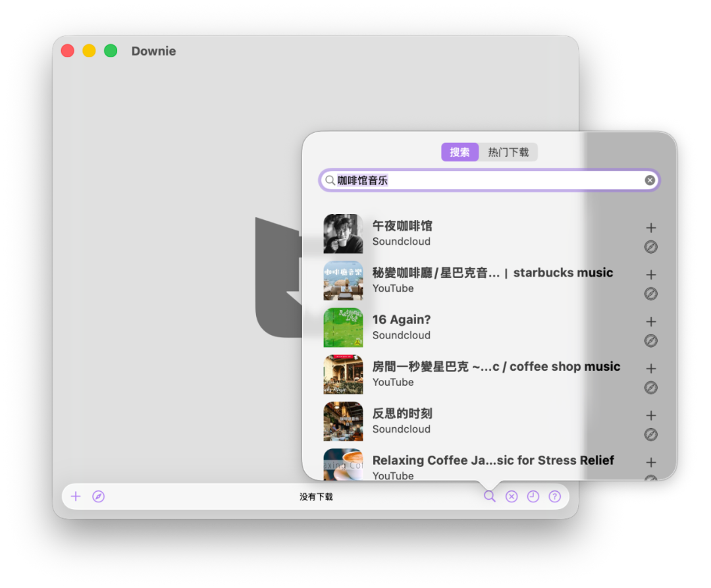
Task: Click the compass icon beside the 16 Again? result
Action: click(650, 341)
